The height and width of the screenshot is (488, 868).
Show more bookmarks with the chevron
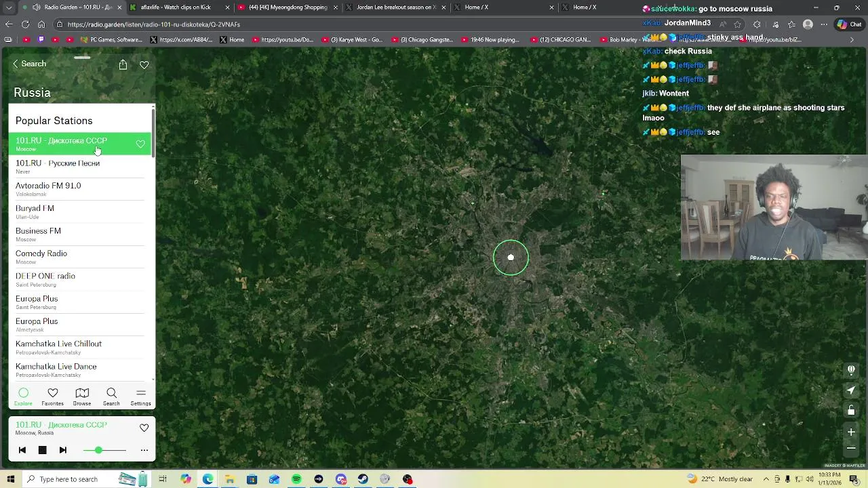point(852,40)
